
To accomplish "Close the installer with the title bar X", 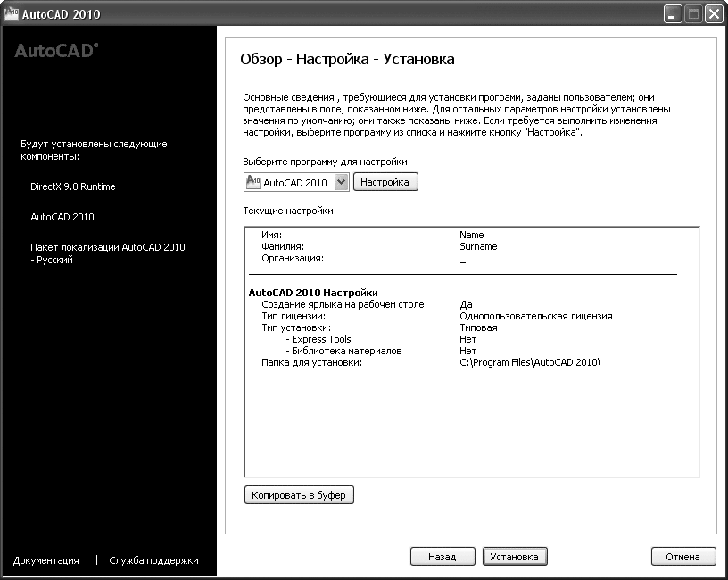I will (713, 14).
